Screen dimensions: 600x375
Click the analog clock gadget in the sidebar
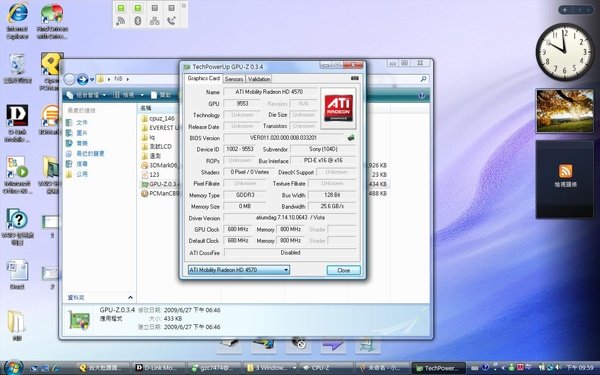tap(565, 52)
